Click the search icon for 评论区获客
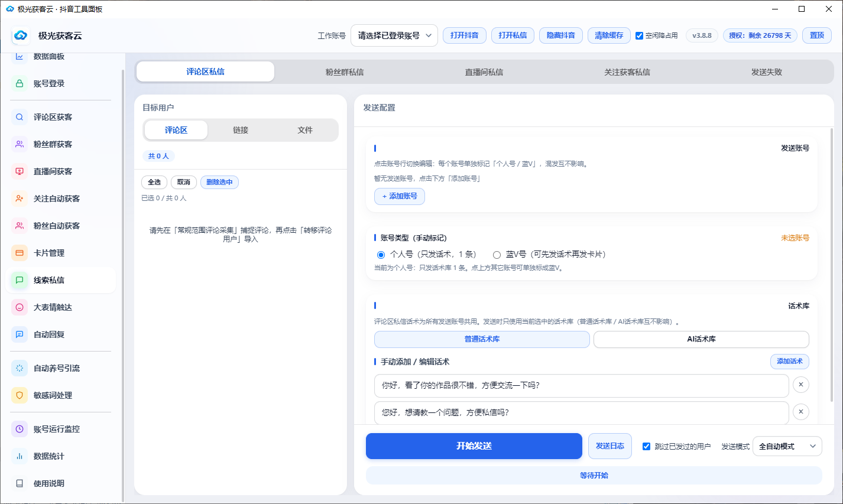The image size is (843, 504). click(x=20, y=117)
